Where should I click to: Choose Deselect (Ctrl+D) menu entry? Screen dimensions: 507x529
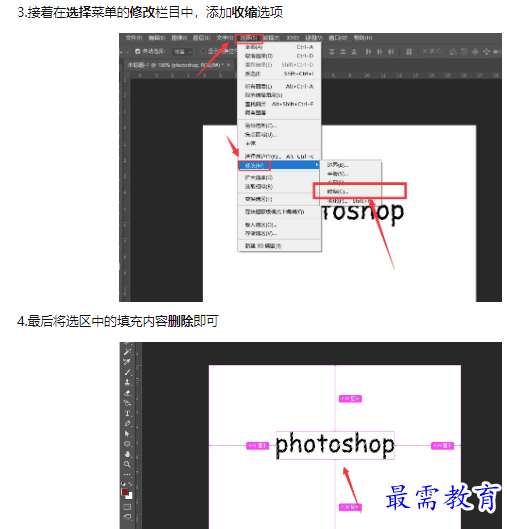point(279,56)
